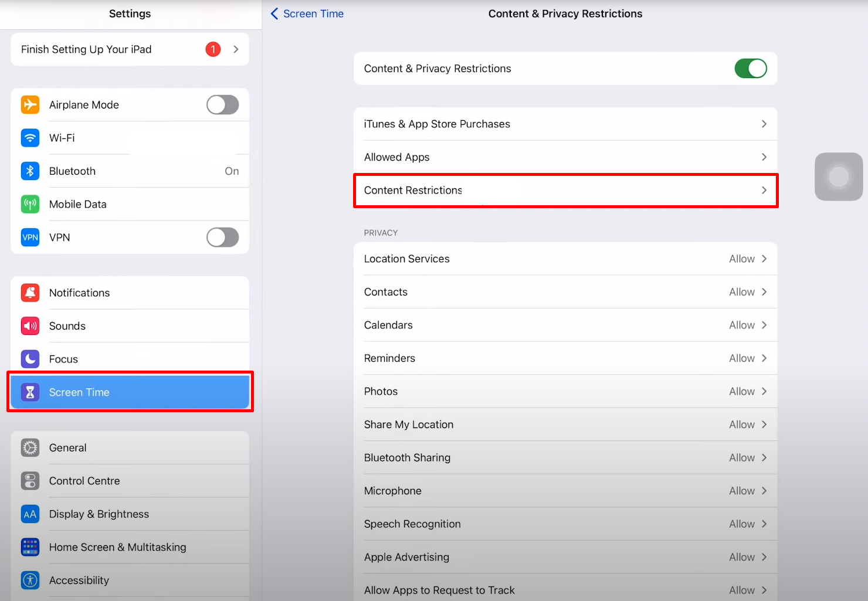The height and width of the screenshot is (601, 868).
Task: Open Notifications via bell icon
Action: coord(30,293)
